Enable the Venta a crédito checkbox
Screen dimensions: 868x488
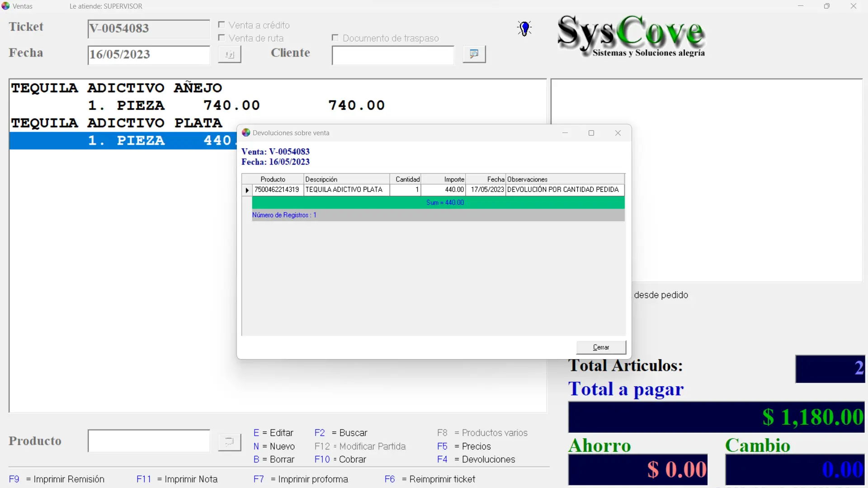(222, 25)
